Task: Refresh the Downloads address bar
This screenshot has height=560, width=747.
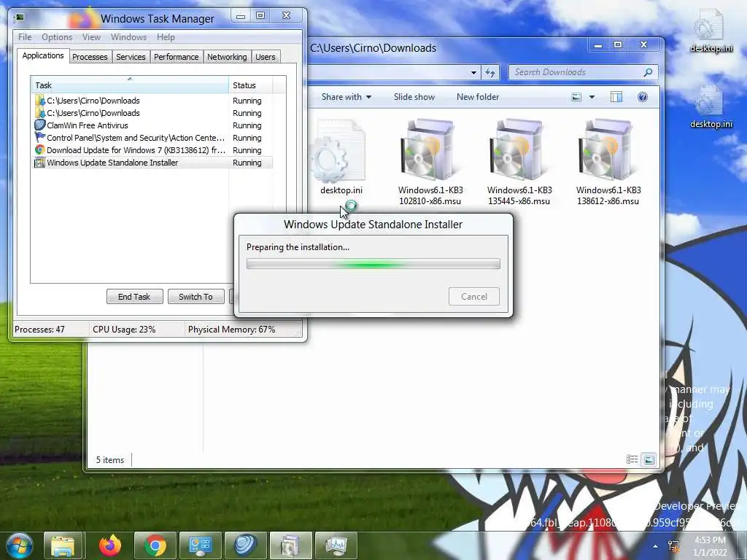Action: [x=490, y=72]
